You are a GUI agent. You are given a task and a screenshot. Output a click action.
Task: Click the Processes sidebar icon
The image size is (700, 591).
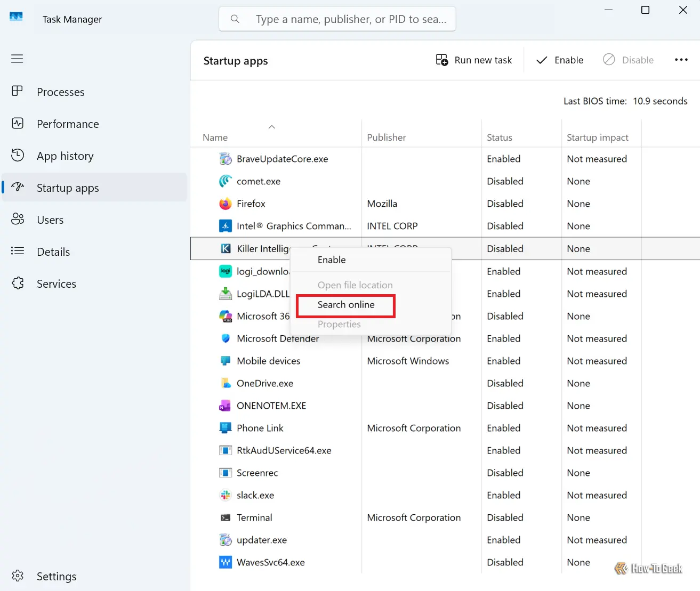17,91
